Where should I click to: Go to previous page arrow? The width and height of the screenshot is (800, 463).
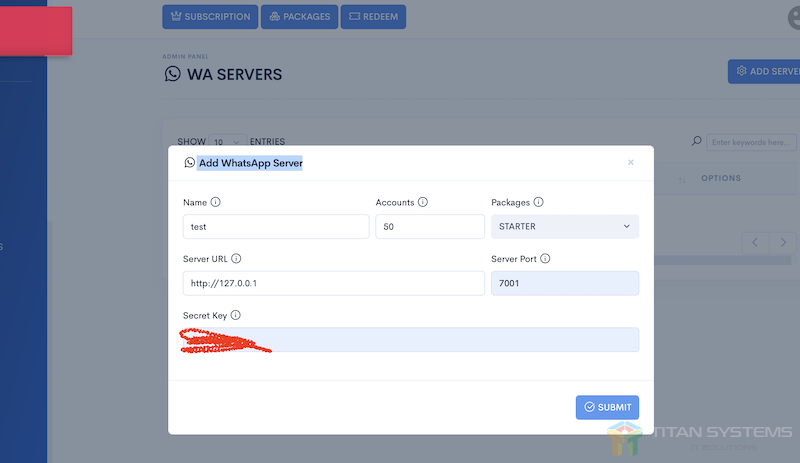[x=755, y=243]
